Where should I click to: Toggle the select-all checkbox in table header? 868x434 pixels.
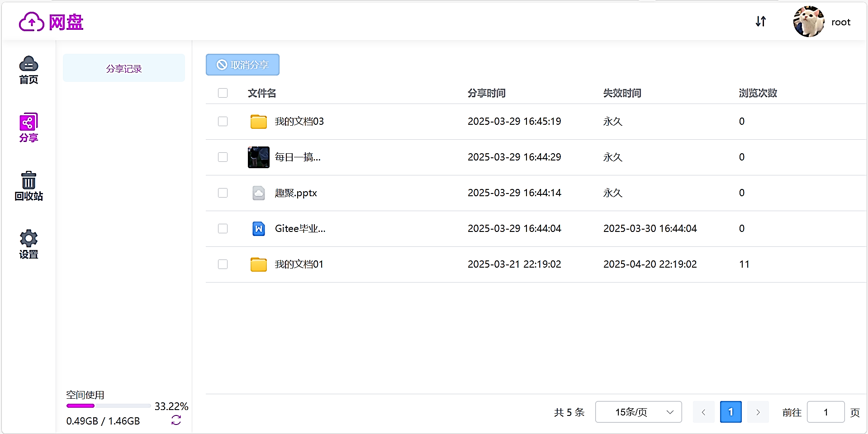(x=223, y=93)
